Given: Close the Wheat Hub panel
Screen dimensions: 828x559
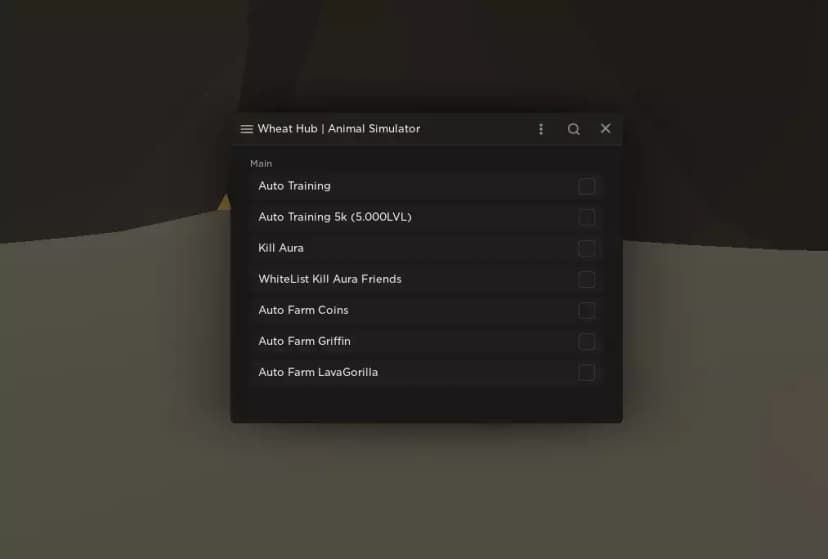Looking at the screenshot, I should (606, 129).
